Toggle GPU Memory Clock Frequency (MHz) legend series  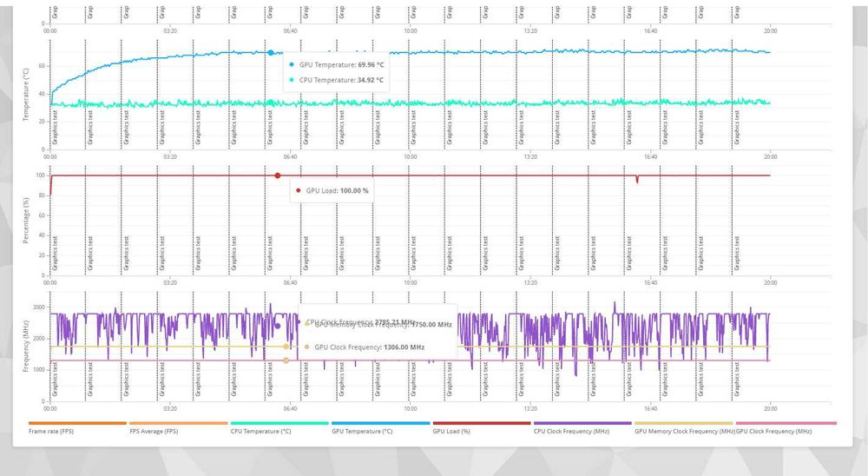coord(684,427)
